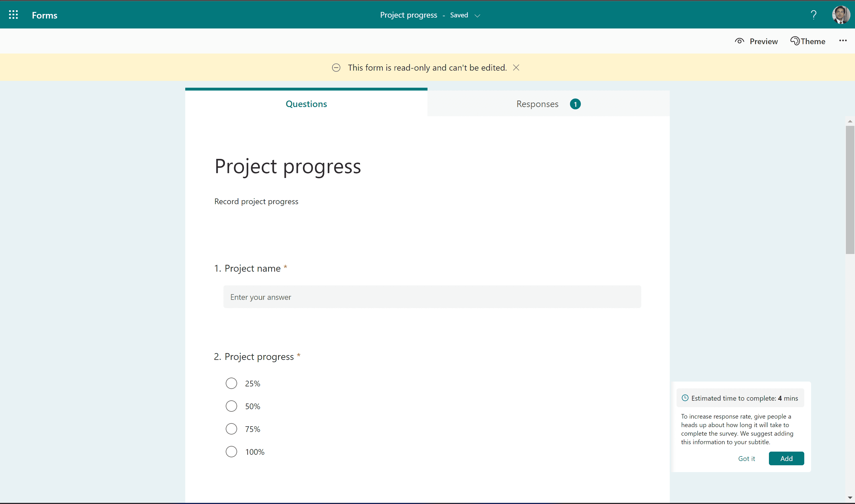Dismiss the read-only notification banner
The width and height of the screenshot is (855, 504).
point(516,67)
